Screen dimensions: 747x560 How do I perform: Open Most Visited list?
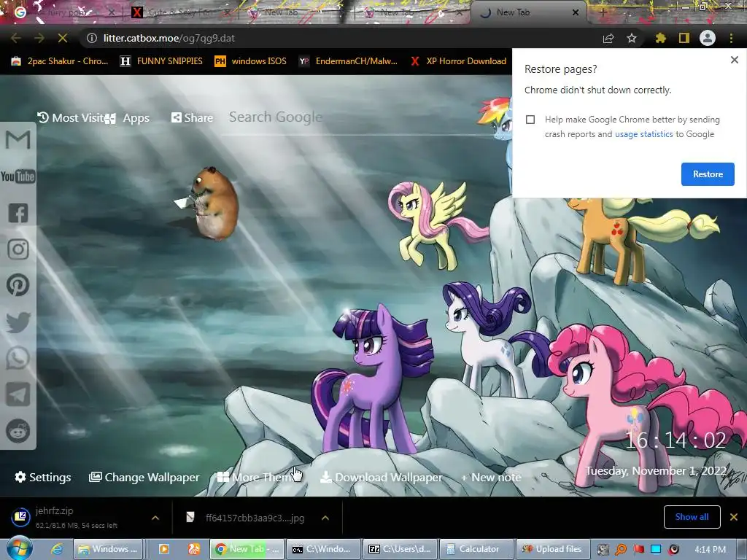[x=71, y=117]
